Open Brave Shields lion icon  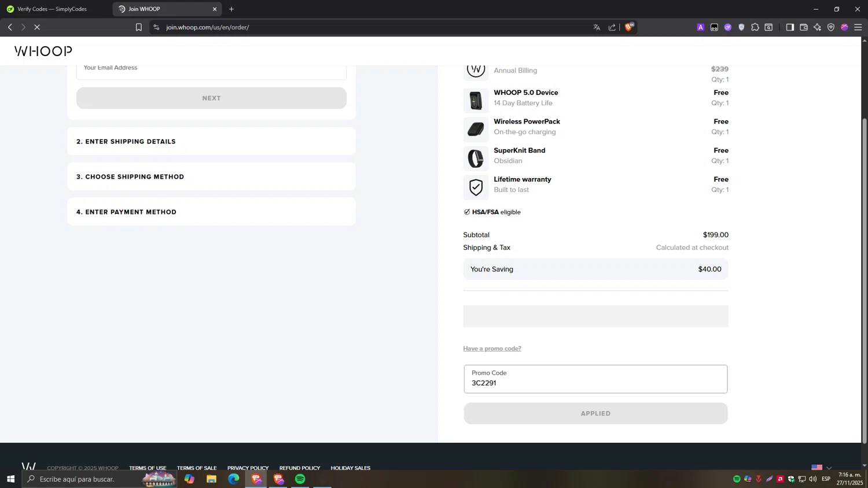point(629,27)
